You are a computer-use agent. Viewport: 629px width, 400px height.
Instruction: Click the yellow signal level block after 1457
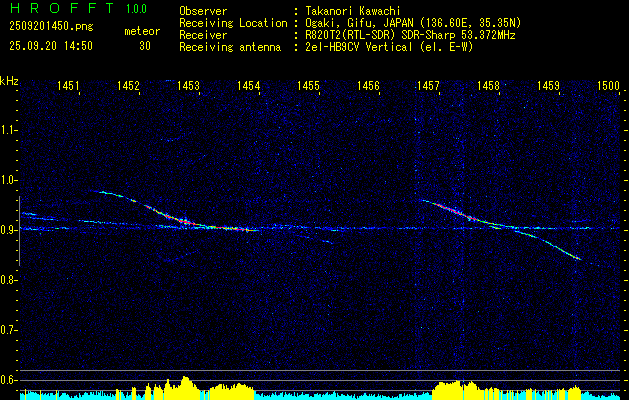[x=455, y=389]
